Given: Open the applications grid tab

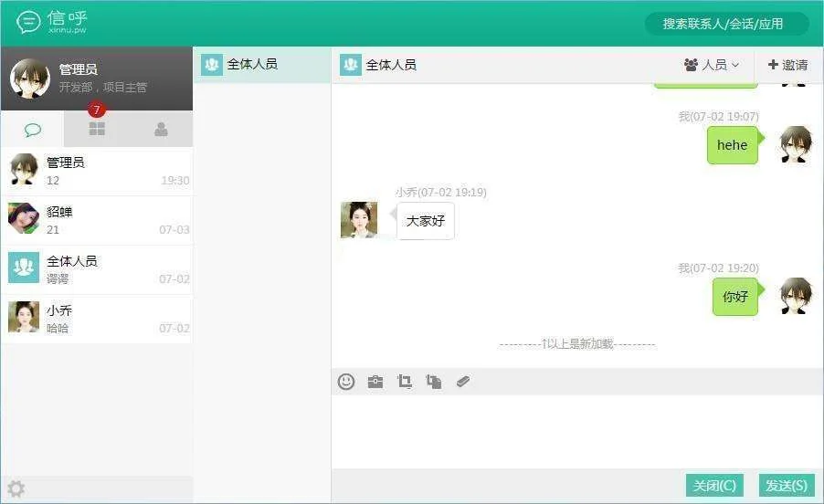Looking at the screenshot, I should pyautogui.click(x=97, y=130).
